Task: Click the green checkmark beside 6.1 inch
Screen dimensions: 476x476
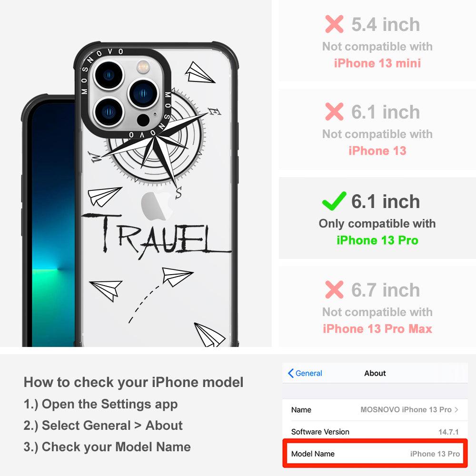Action: coord(334,201)
